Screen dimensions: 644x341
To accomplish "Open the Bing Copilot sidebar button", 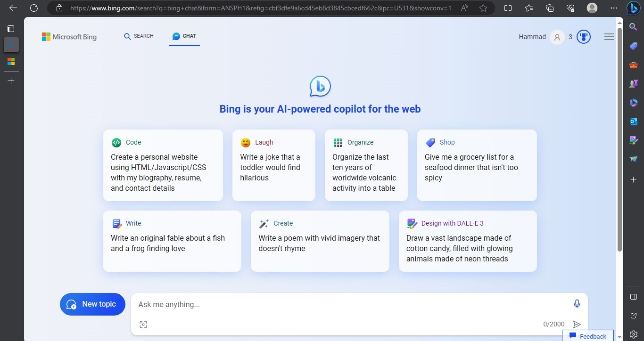I will tap(633, 8).
